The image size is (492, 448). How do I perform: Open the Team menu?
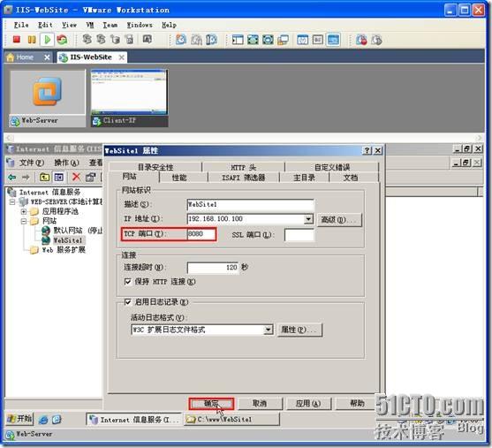coord(110,25)
